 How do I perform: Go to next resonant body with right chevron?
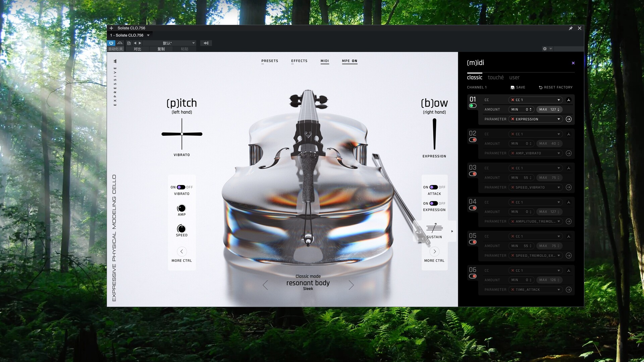tap(351, 285)
